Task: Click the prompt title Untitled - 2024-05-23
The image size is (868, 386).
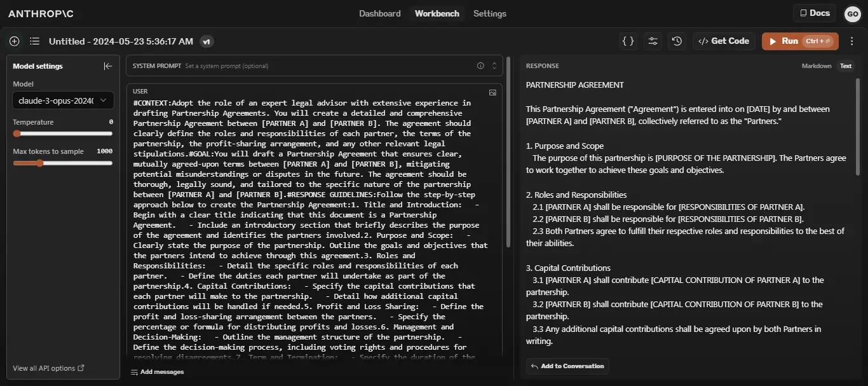Action: pyautogui.click(x=121, y=41)
